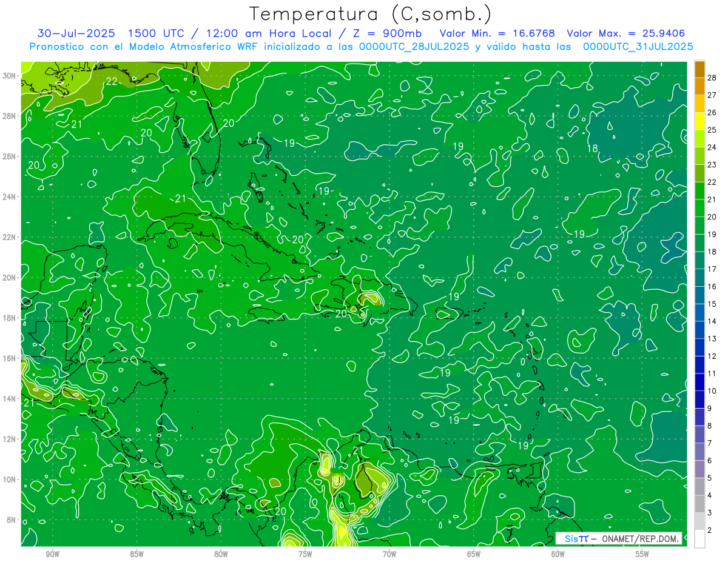Viewport: 728px width, 562px height.
Task: Click the orange-brown top colorbar segment above 28
Action: click(x=699, y=69)
